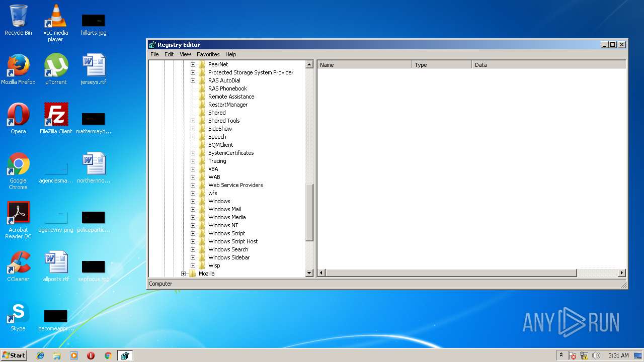Expand the PeerNet registry key
Screen dimensions: 644x362
coord(193,64)
